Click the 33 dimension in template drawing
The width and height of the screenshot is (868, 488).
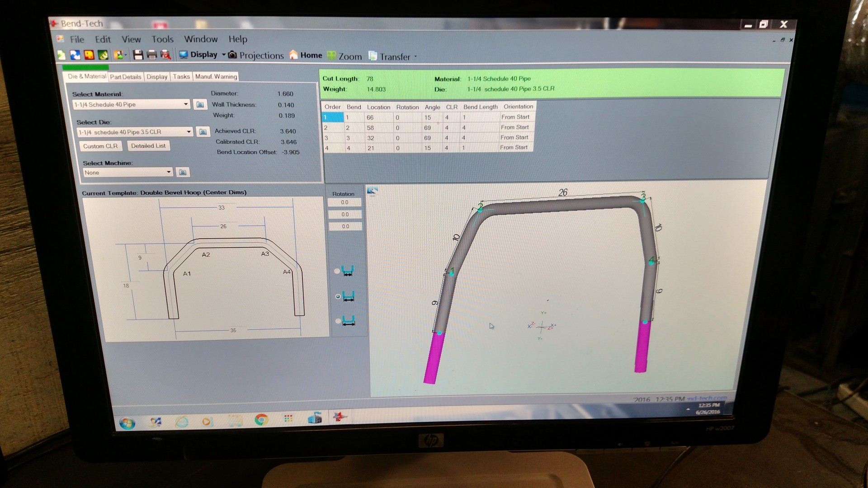222,208
